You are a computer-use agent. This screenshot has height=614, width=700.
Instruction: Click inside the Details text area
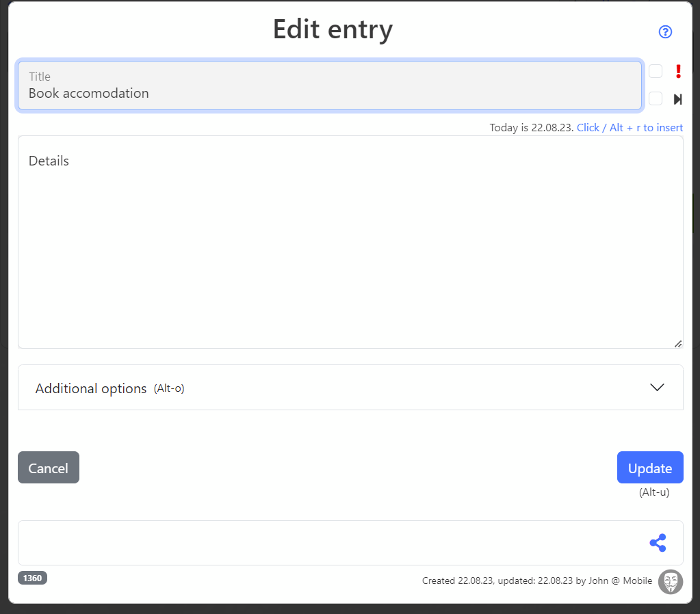click(350, 246)
